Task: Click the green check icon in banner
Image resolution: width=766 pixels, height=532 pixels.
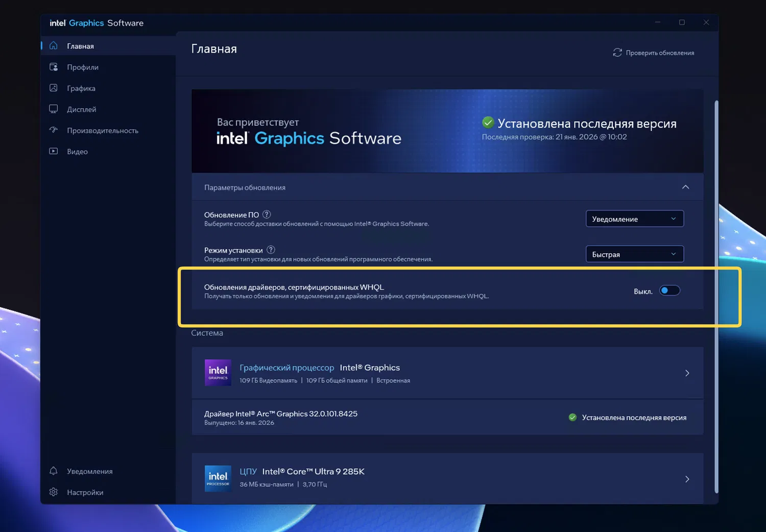Action: [488, 123]
